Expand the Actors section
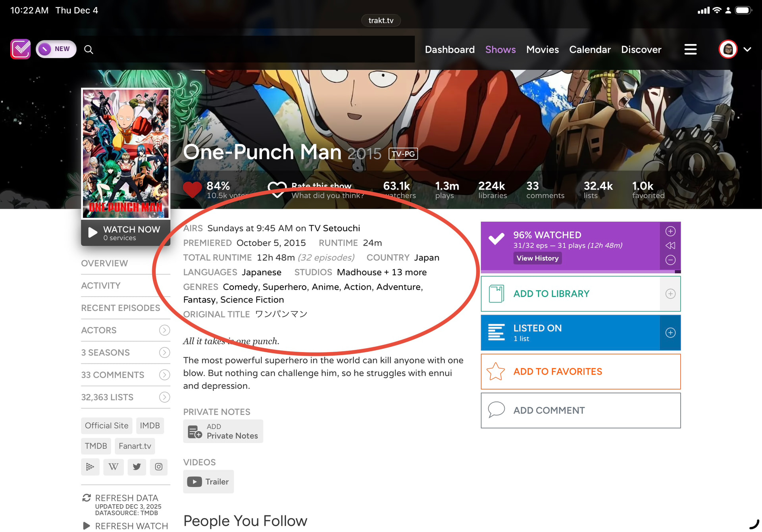The image size is (762, 532). point(164,330)
